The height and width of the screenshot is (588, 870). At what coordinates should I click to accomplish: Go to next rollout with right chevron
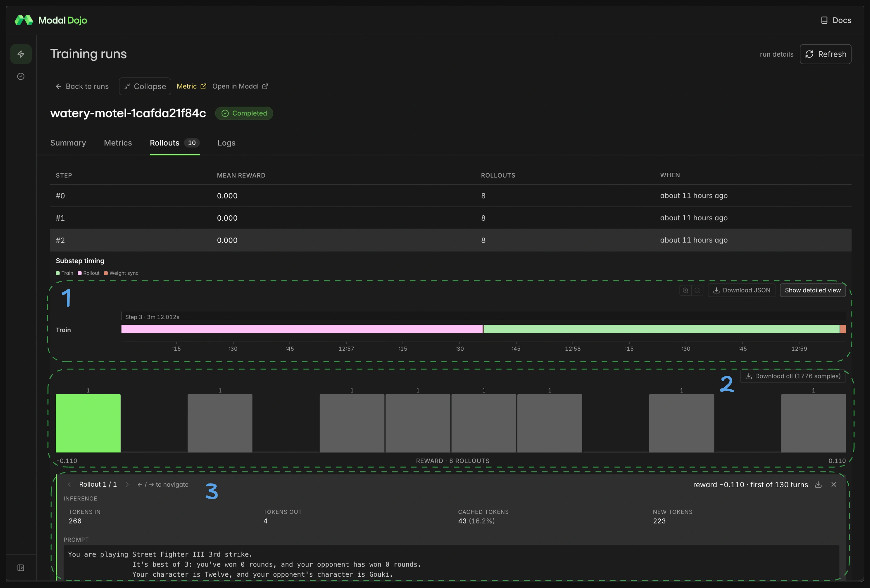pyautogui.click(x=127, y=484)
